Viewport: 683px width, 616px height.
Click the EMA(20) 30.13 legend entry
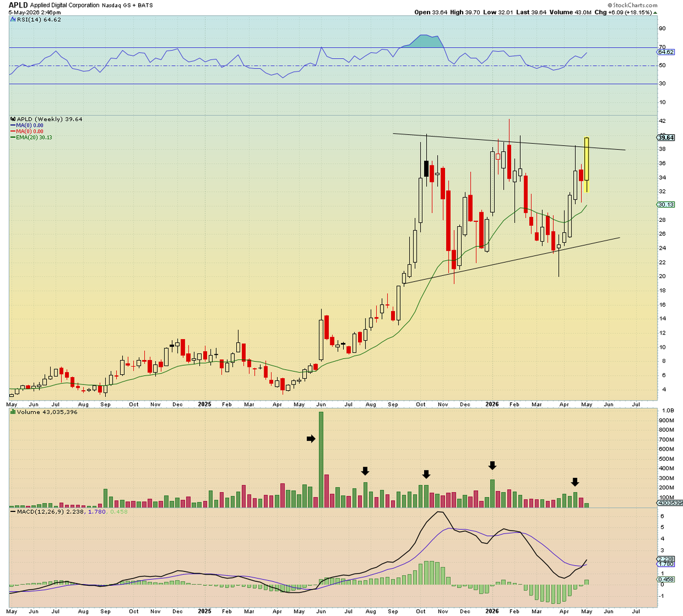click(31, 137)
